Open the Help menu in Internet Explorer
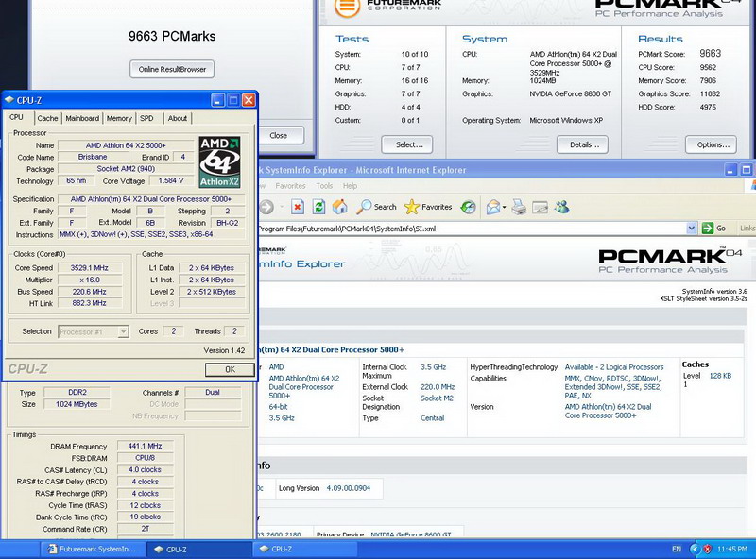Image resolution: width=756 pixels, height=559 pixels. [x=350, y=186]
